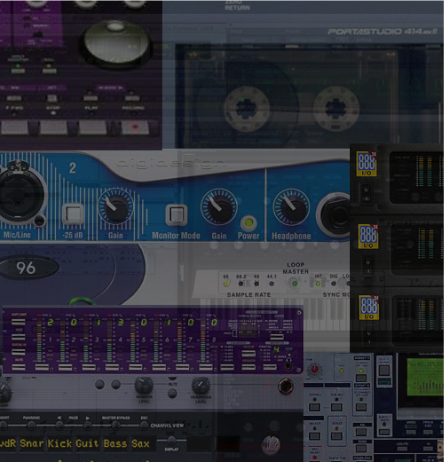Click the MASTER BYPASS round button

coord(115,425)
